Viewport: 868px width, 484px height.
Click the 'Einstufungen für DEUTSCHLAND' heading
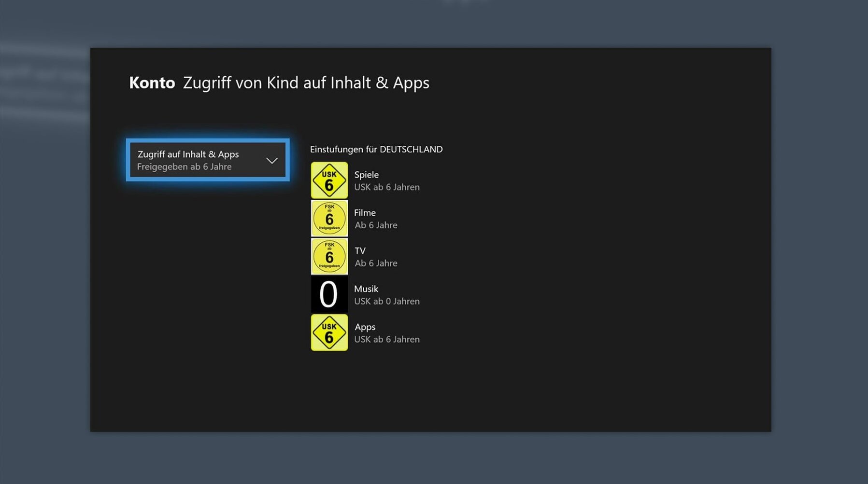coord(376,150)
